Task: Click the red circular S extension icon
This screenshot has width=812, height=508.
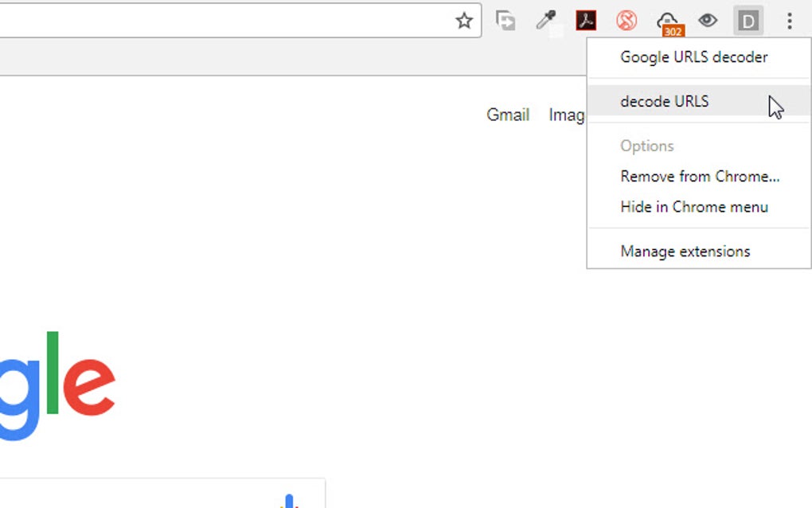Action: (x=627, y=21)
